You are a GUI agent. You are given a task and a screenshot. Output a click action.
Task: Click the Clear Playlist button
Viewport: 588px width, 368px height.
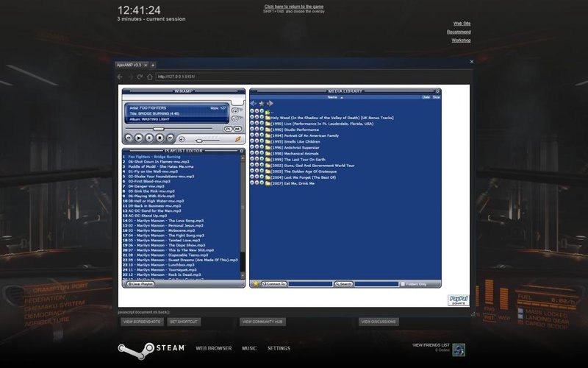140,284
